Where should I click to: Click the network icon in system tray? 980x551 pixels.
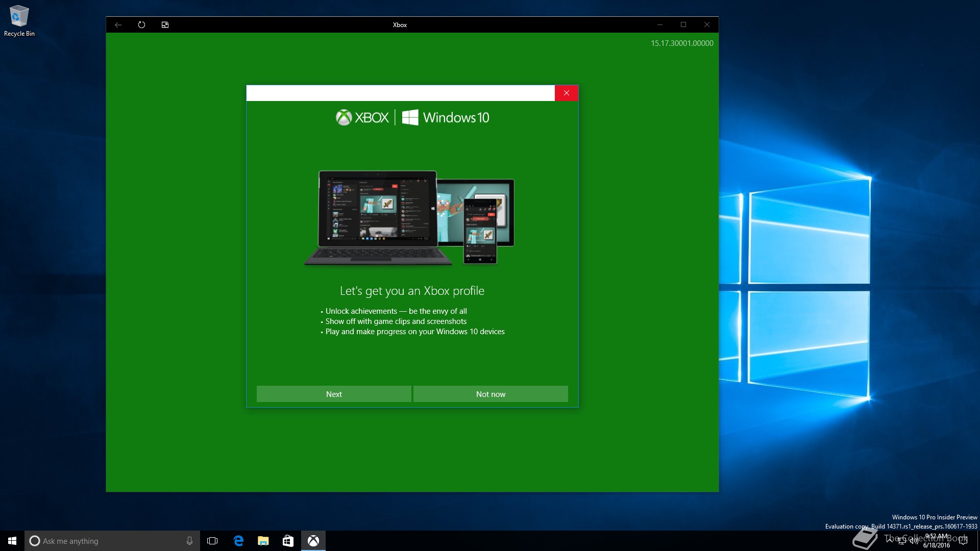[x=902, y=541]
